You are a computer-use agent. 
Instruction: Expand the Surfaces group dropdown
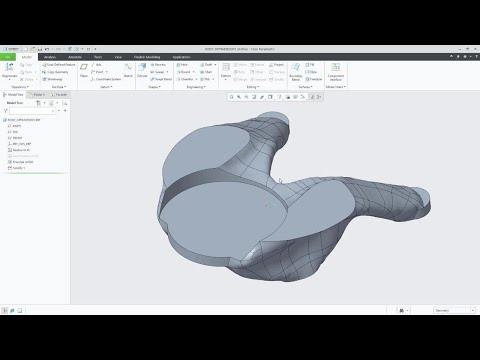tap(305, 87)
